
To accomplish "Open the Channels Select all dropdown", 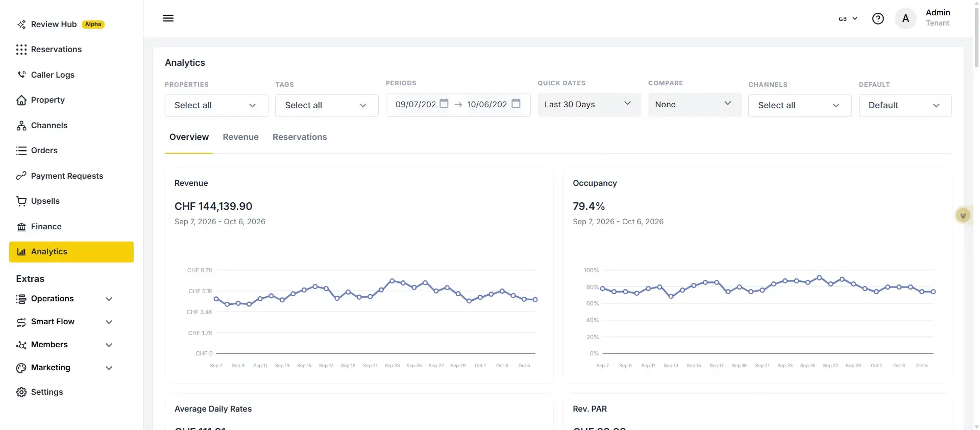I will (x=800, y=106).
